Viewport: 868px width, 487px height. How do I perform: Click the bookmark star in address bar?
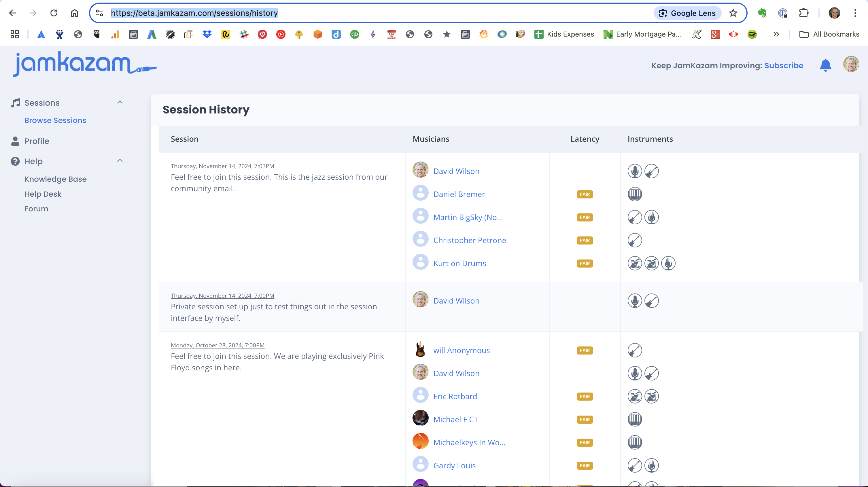(733, 13)
